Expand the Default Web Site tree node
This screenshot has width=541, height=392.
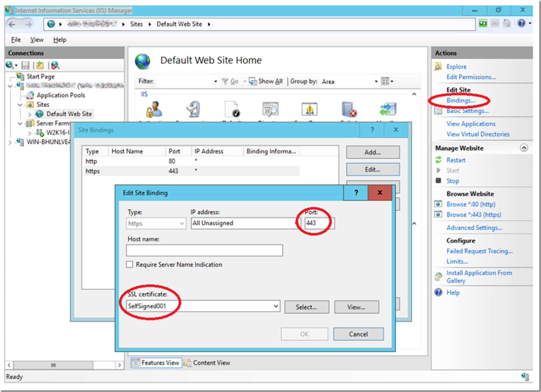pos(29,114)
